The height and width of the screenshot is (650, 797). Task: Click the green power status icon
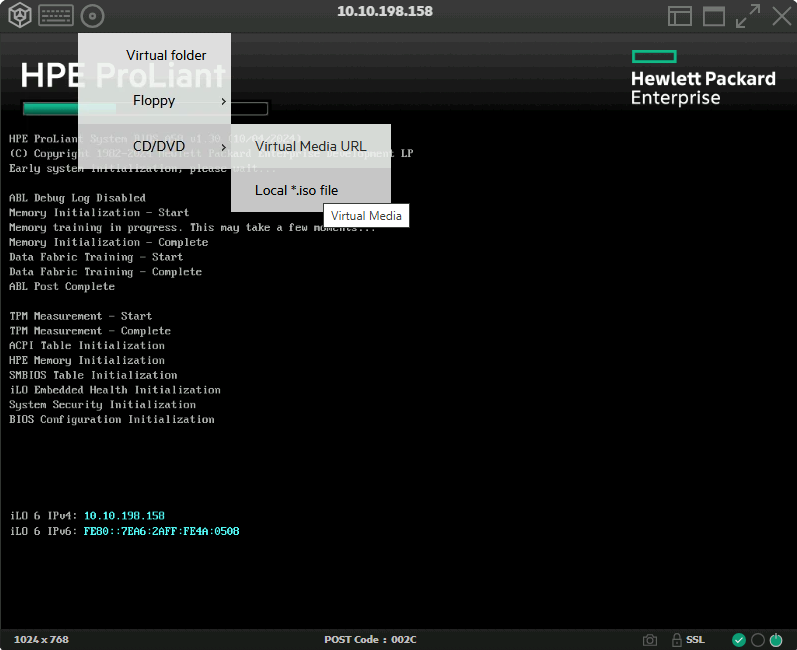coord(776,640)
